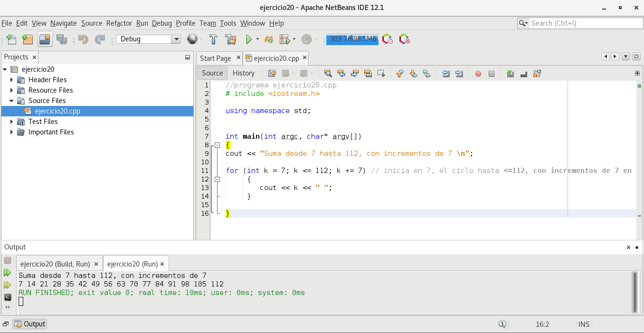Switch editor to Source view
The image size is (644, 333).
212,73
